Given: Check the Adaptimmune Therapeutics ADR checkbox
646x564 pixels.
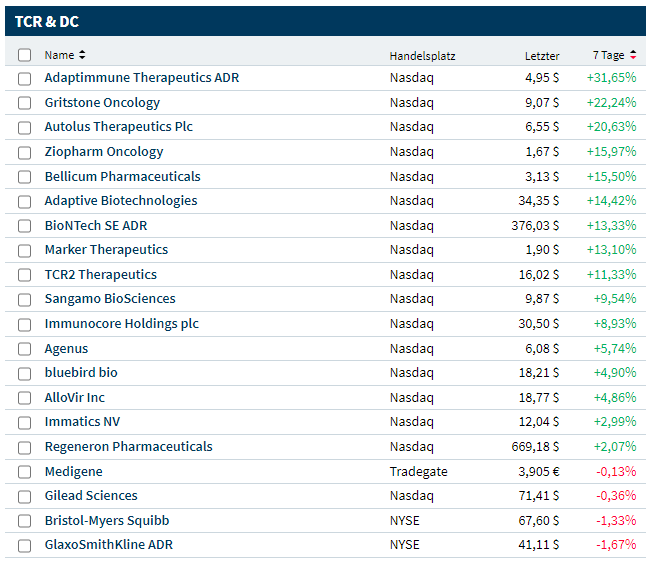Looking at the screenshot, I should 25,78.
